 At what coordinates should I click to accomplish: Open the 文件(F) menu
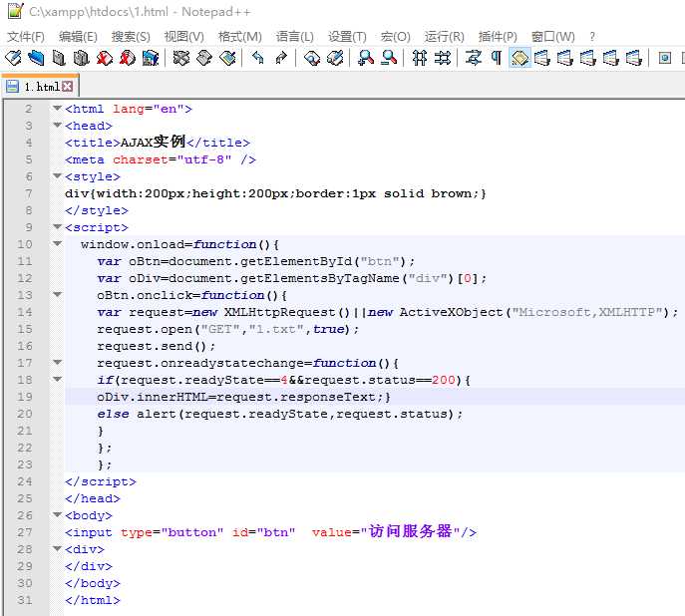(26, 37)
